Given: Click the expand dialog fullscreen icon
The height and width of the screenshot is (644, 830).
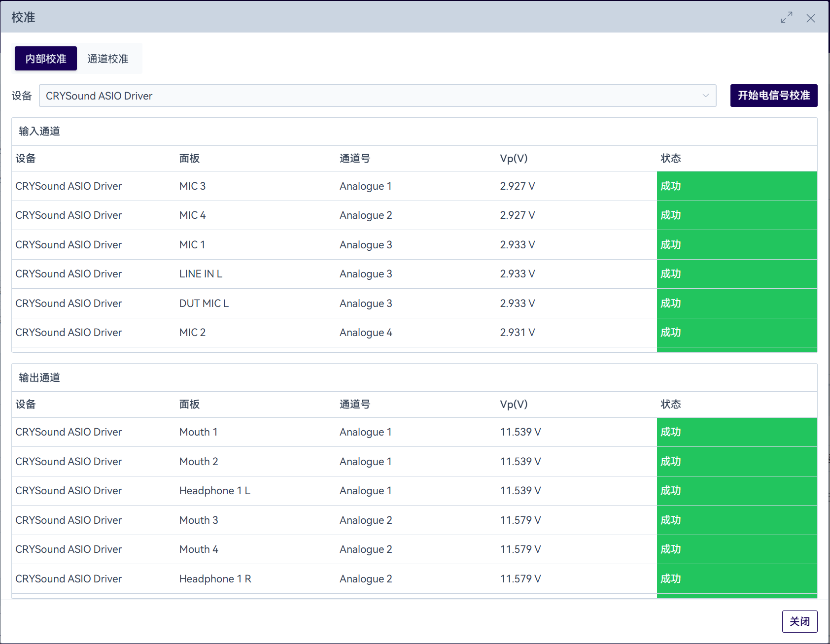Looking at the screenshot, I should pyautogui.click(x=786, y=18).
